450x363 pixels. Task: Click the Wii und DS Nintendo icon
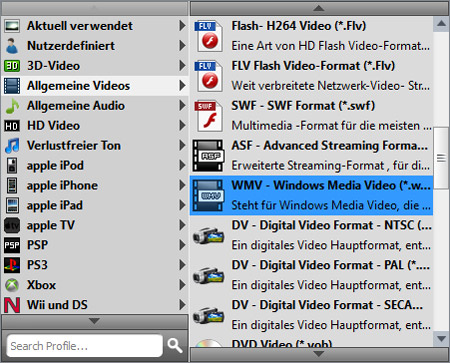12,305
